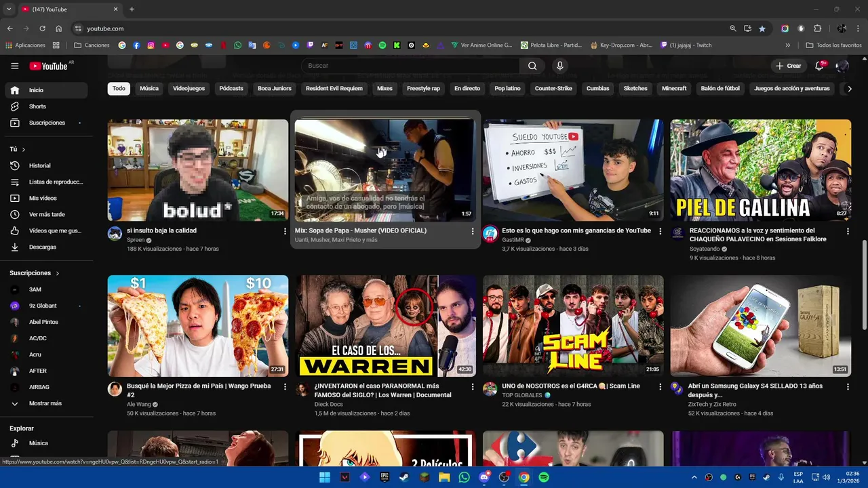Open Mis vídeos in the sidebar
Screen dimensions: 868x488
point(46,198)
